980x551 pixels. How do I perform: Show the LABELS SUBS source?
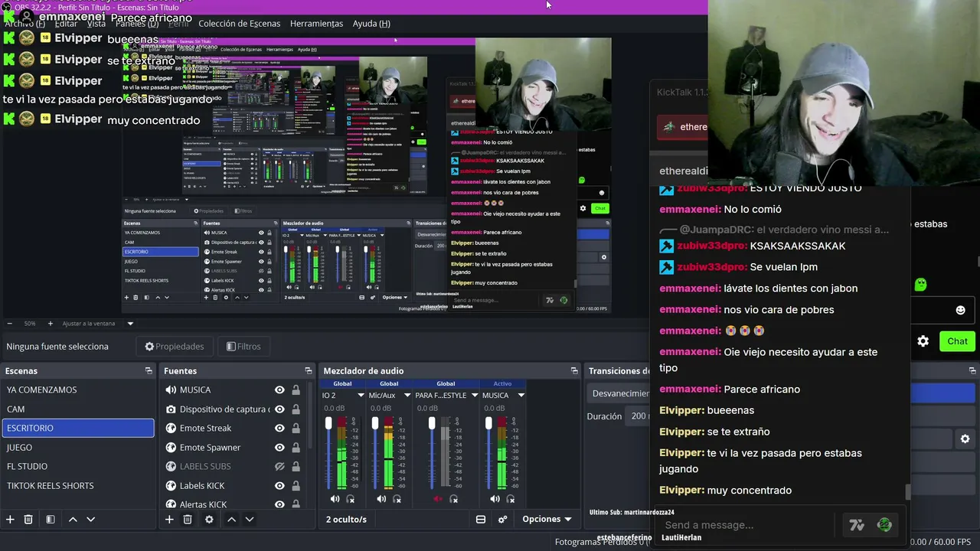[x=279, y=467]
